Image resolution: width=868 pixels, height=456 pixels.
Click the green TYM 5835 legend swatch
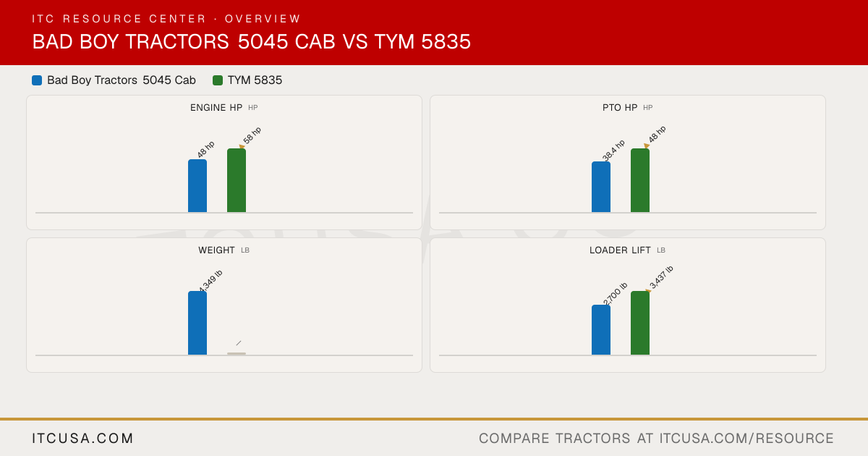[x=218, y=80]
